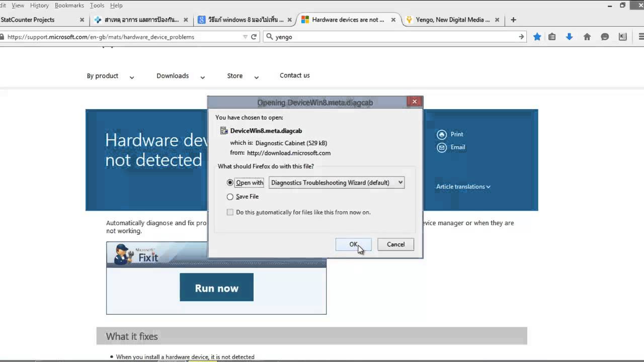Check Do this automatically for files like this
The height and width of the screenshot is (362, 644).
click(x=230, y=212)
